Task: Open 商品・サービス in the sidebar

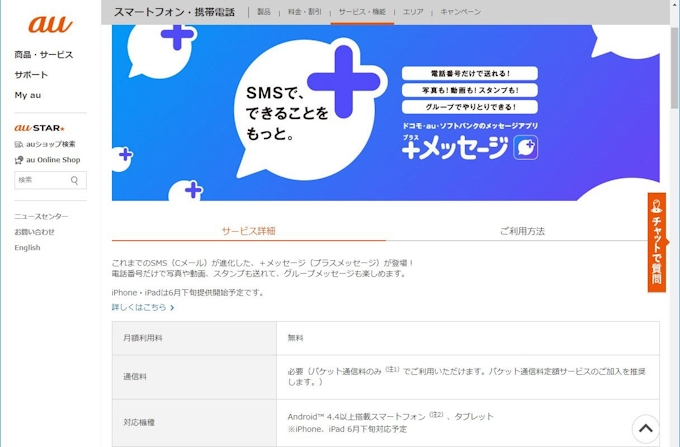Action: [43, 55]
